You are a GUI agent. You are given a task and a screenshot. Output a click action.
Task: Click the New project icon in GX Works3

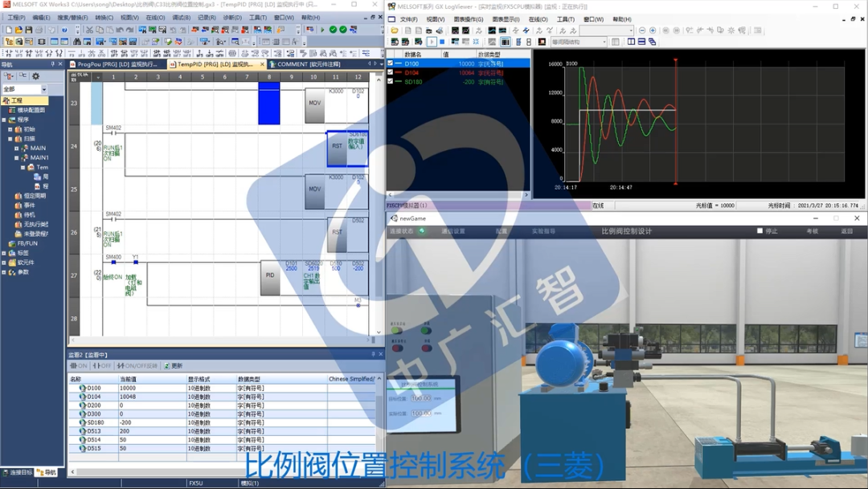(x=9, y=30)
